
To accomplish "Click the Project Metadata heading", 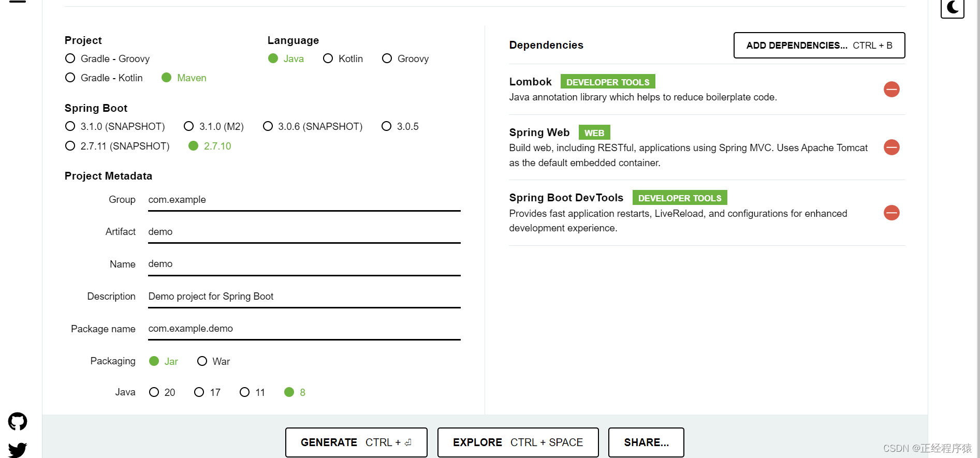I will click(108, 176).
